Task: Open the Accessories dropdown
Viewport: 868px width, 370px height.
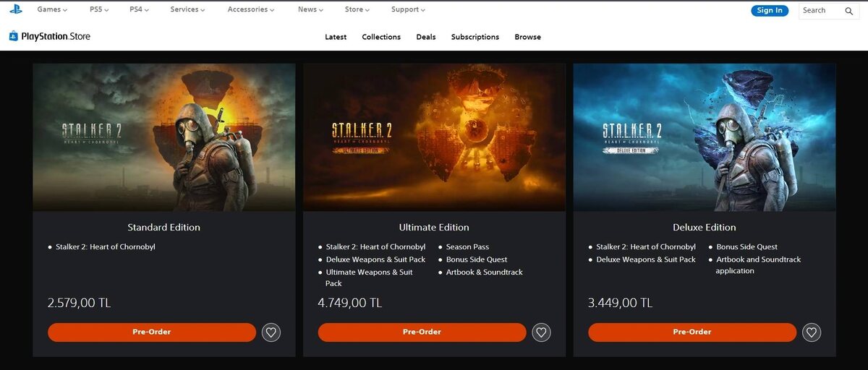Action: point(251,9)
